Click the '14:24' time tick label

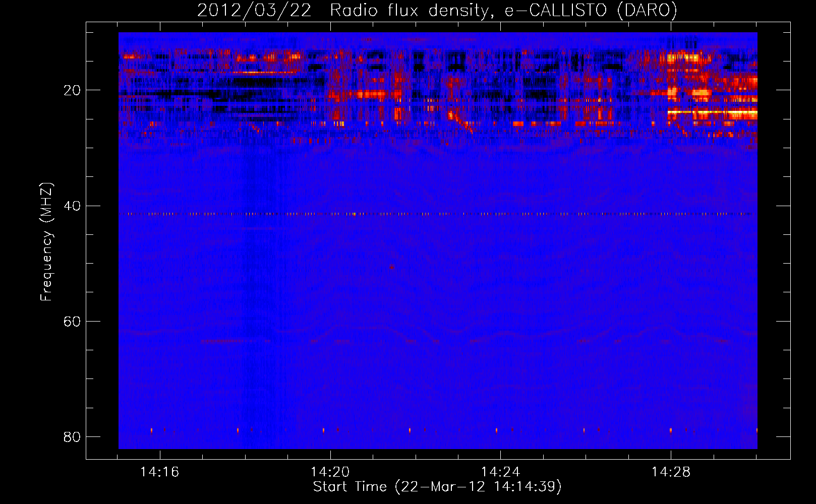(x=501, y=472)
